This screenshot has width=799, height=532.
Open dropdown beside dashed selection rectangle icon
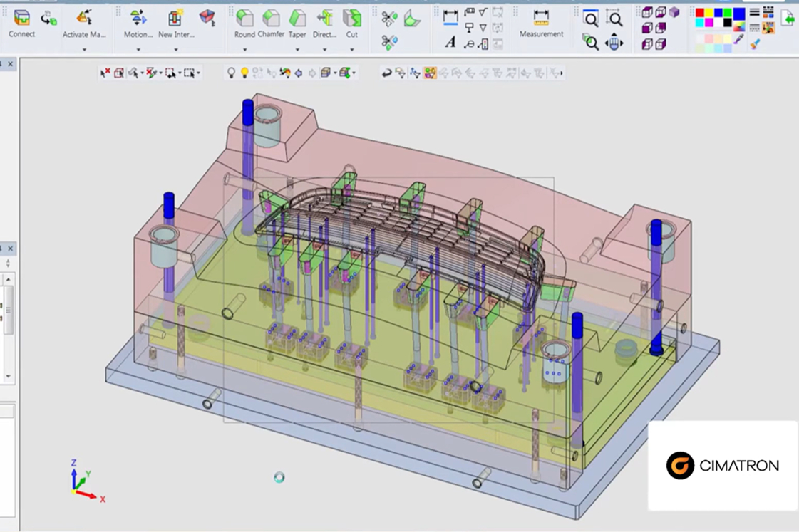pyautogui.click(x=198, y=73)
